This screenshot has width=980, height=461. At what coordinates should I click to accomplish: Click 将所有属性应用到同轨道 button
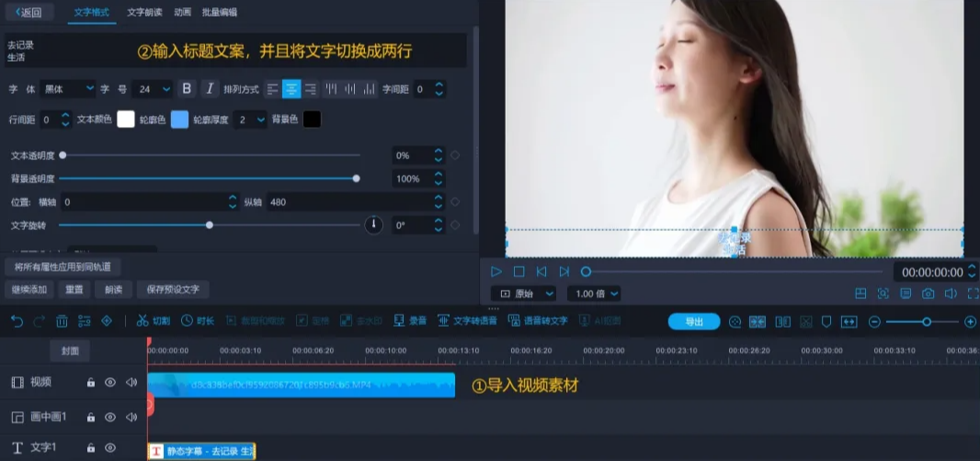pos(63,267)
